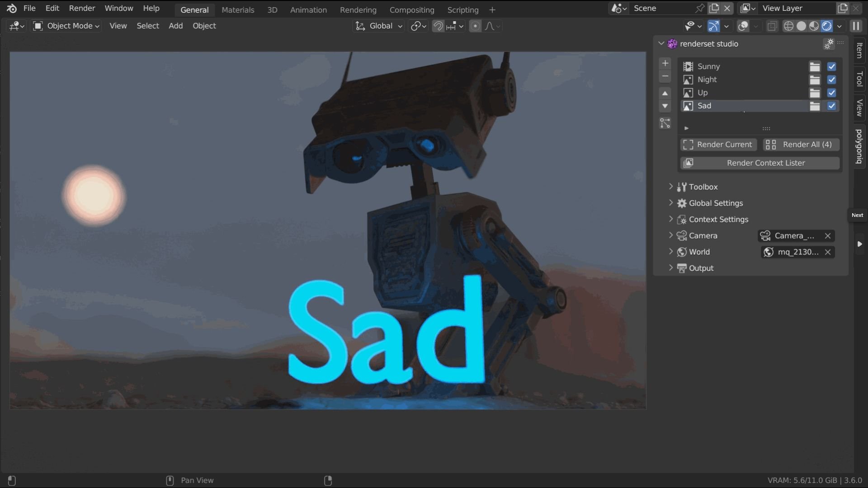
Task: Pin the Scene to workspace
Action: click(x=700, y=8)
